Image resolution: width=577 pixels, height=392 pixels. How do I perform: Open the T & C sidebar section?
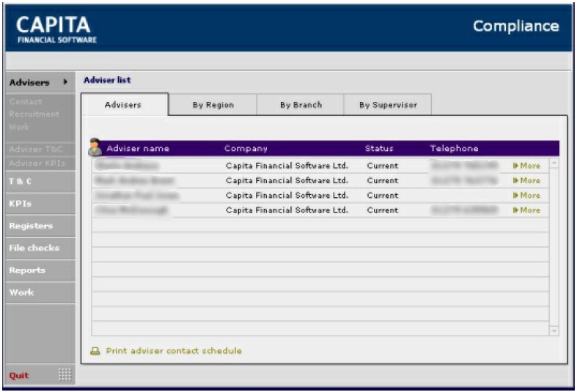pos(40,181)
